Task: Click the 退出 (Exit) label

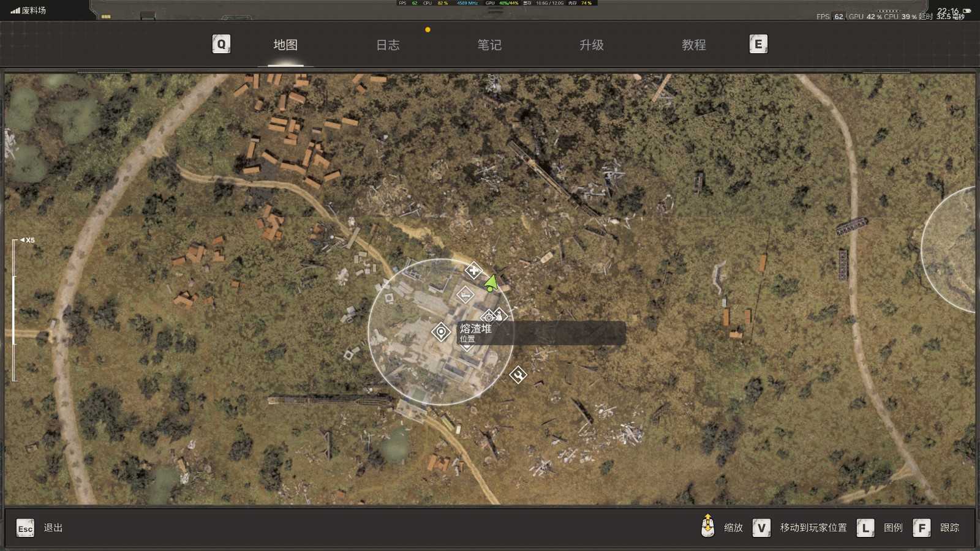Action: (x=53, y=528)
